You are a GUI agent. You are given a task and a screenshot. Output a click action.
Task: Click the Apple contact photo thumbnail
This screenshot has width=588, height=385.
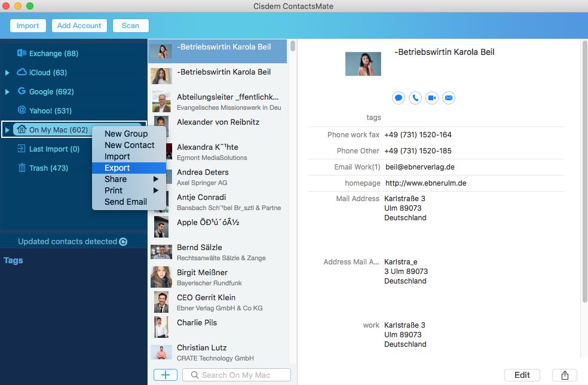tap(161, 227)
